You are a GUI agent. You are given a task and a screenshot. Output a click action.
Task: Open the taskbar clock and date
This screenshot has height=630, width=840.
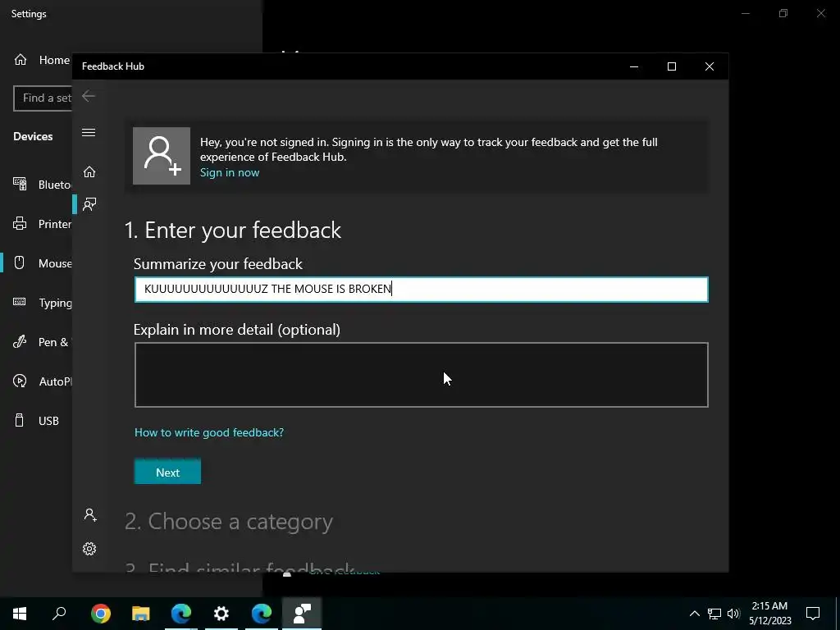(769, 614)
